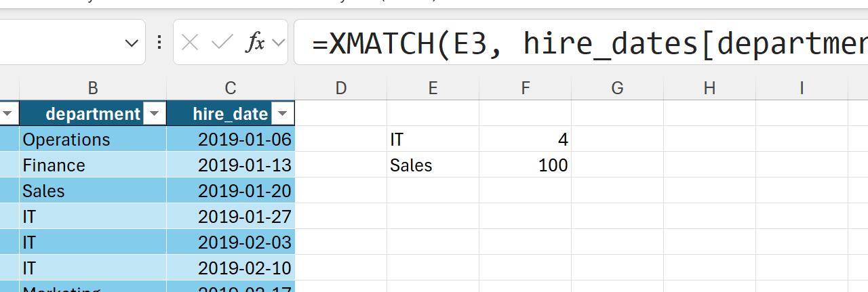Viewport: 868px width, 292px height.
Task: Select column B header
Action: coord(93,87)
